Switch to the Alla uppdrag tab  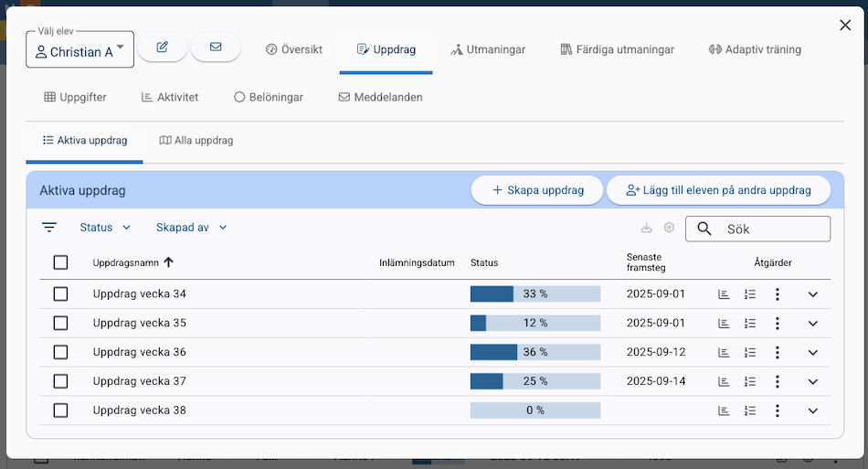(x=196, y=141)
